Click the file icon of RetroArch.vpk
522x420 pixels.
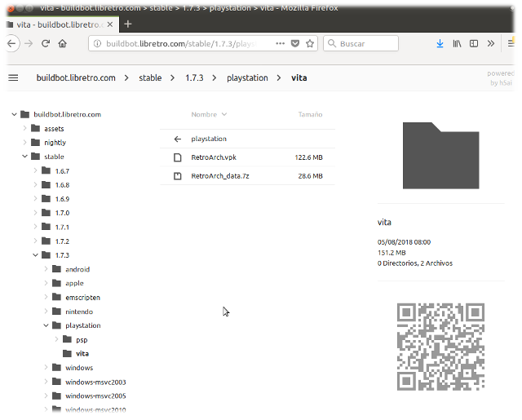point(178,157)
